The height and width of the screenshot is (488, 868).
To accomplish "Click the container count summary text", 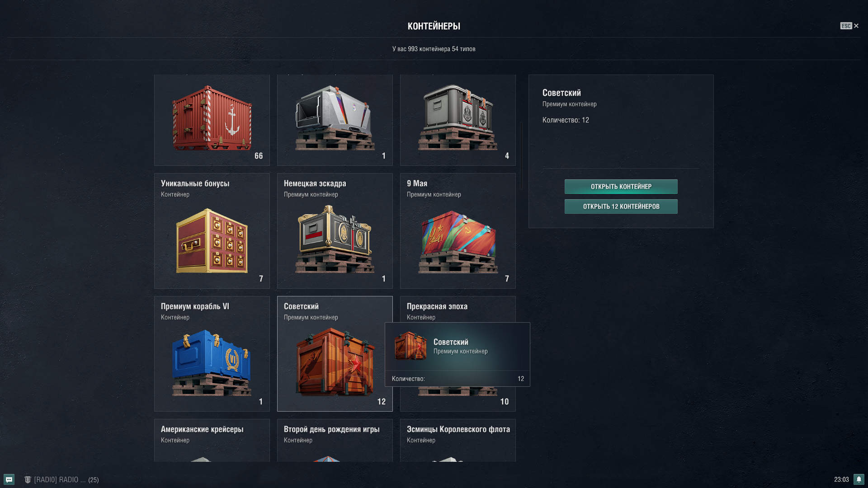I will (434, 49).
